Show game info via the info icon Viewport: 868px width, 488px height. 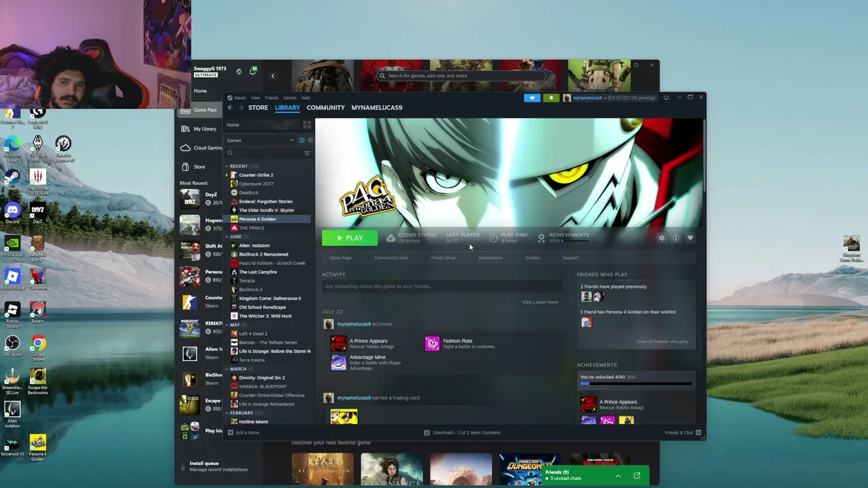point(676,238)
